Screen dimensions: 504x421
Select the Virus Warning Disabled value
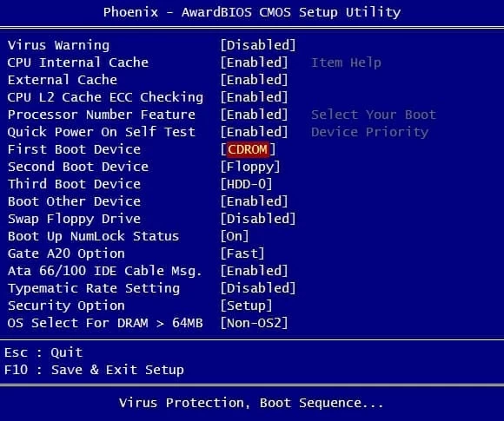pyautogui.click(x=258, y=45)
